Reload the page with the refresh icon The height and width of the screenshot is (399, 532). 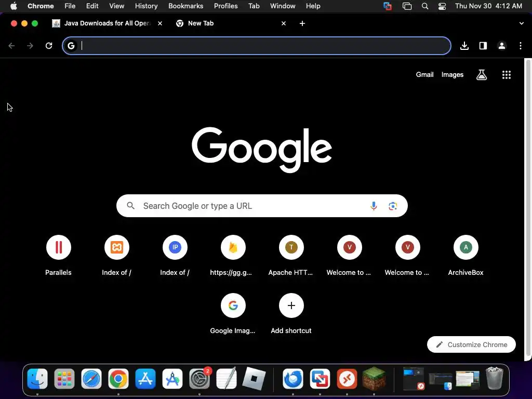click(49, 46)
